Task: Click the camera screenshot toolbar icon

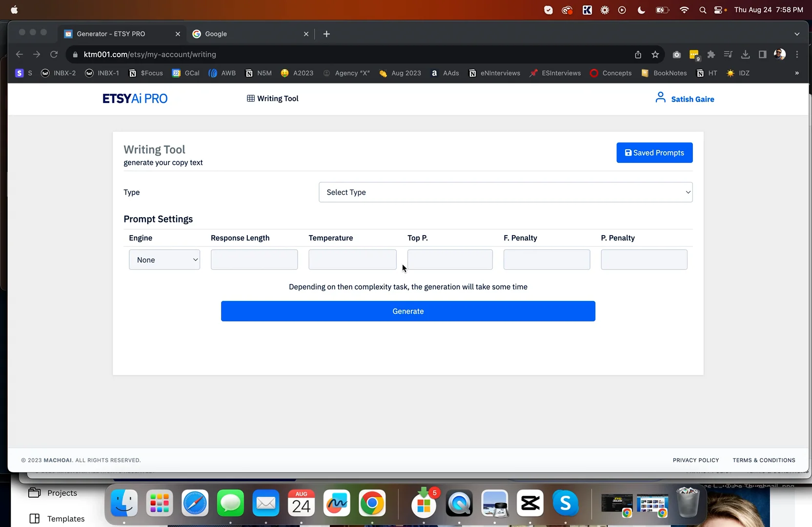Action: click(x=676, y=54)
